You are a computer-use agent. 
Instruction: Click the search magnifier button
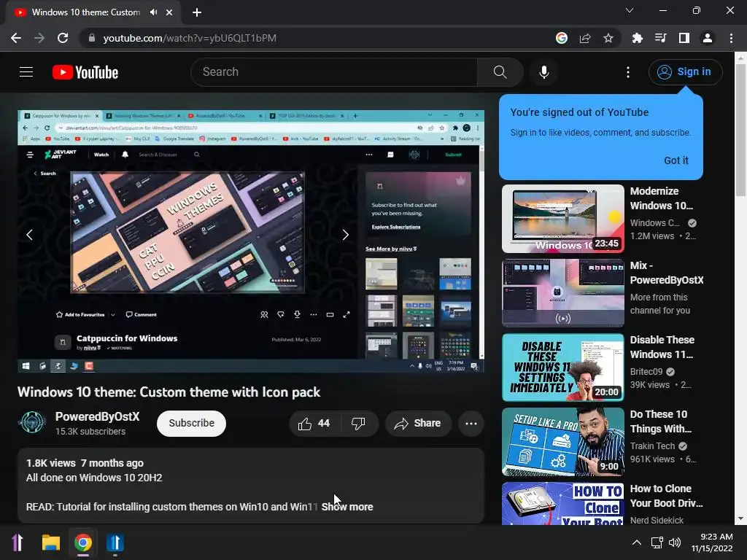coord(500,72)
